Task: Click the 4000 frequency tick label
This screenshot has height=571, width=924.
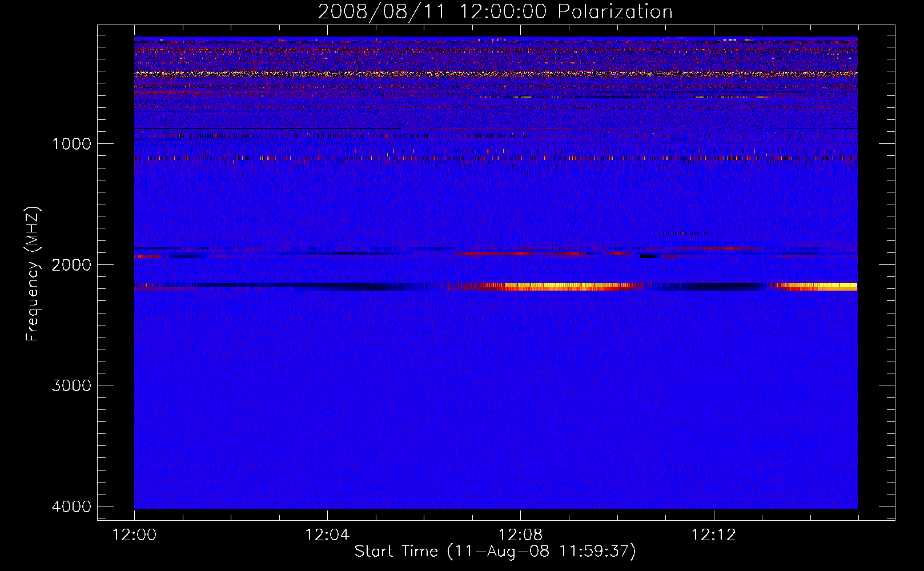Action: pos(71,506)
